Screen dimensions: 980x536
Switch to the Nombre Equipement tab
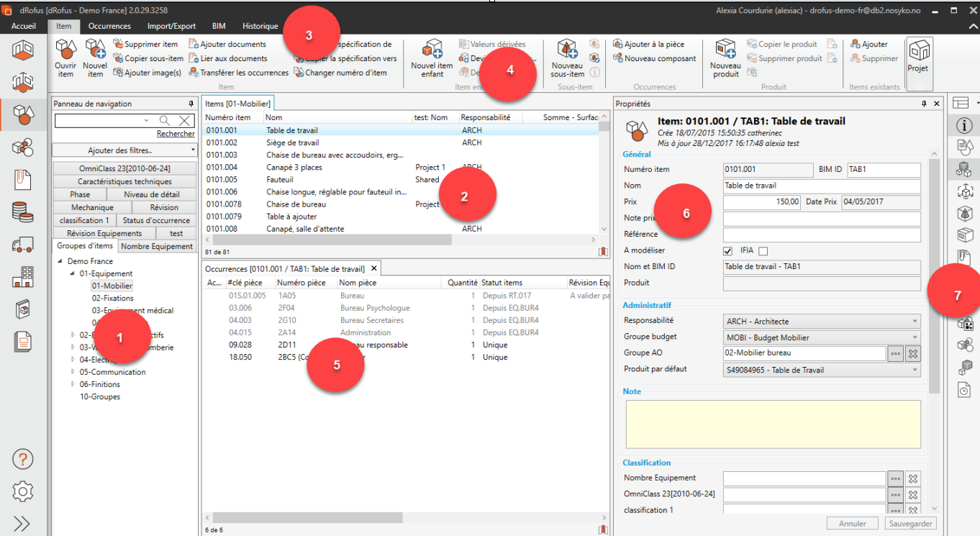(157, 246)
